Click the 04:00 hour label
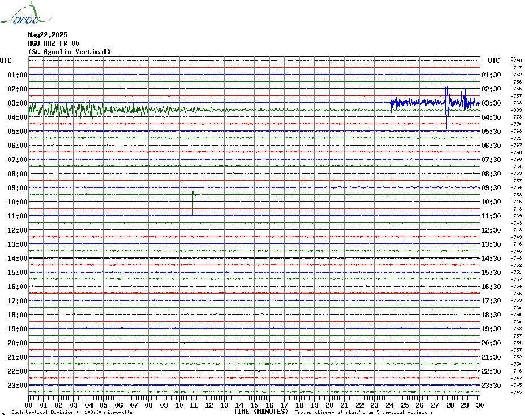The image size is (525, 420). [x=17, y=117]
